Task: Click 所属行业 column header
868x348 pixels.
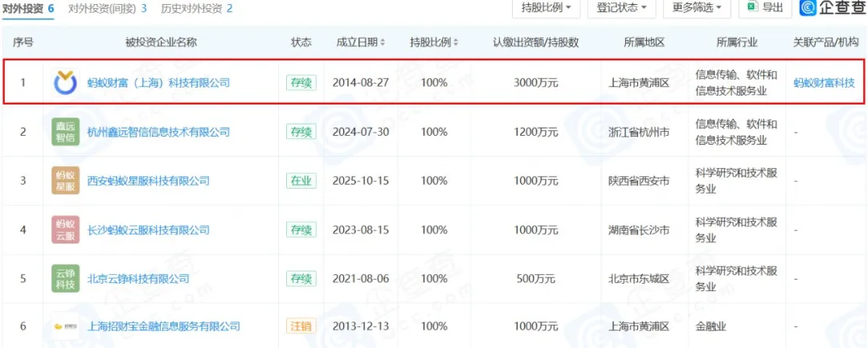Action: point(737,43)
